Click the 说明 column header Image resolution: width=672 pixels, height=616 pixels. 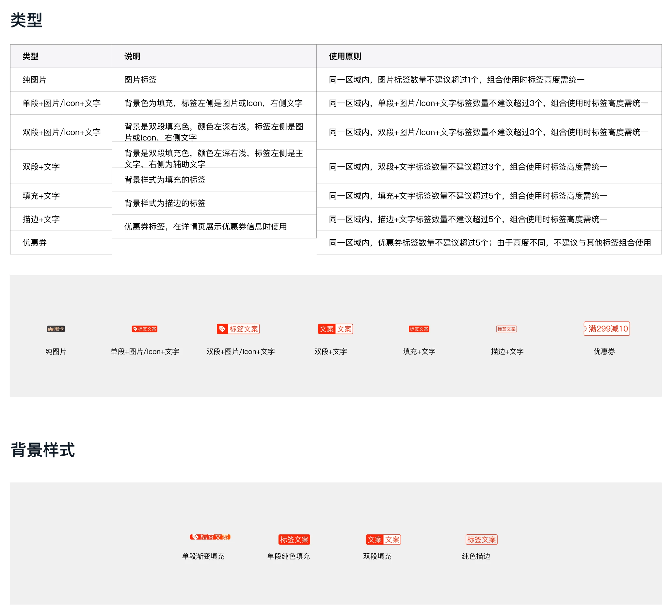[214, 56]
